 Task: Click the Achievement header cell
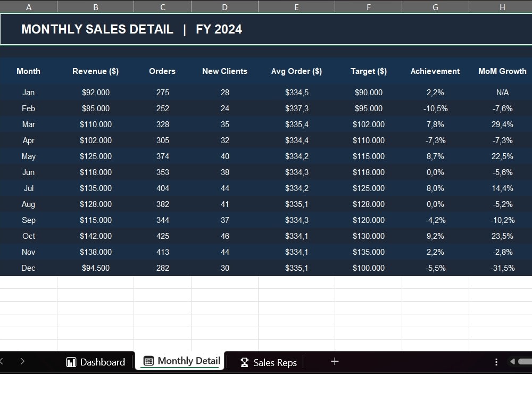(435, 71)
